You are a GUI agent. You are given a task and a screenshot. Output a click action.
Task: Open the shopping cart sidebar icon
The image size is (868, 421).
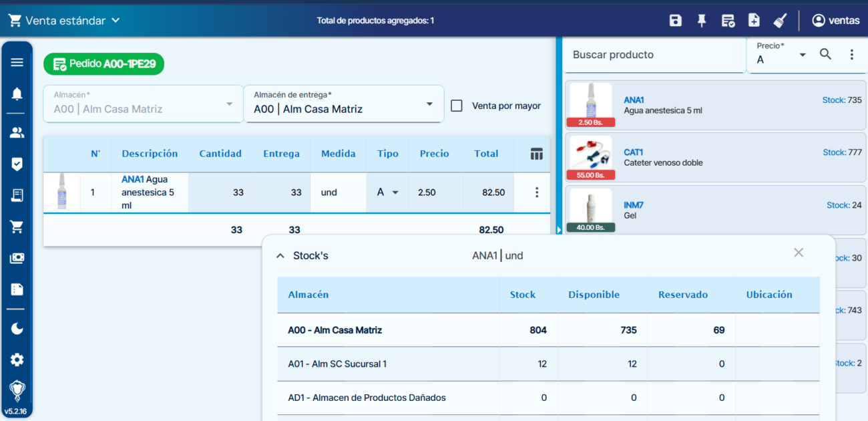(x=17, y=227)
